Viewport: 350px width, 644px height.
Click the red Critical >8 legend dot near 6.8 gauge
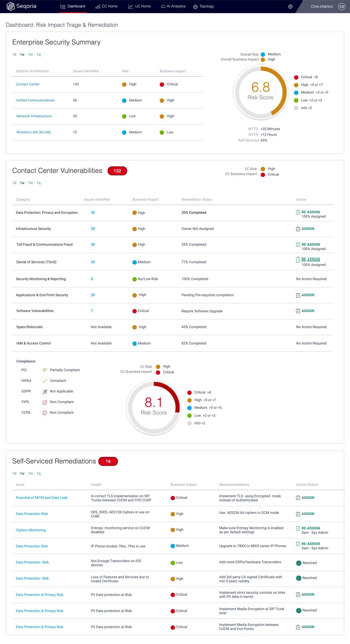pyautogui.click(x=296, y=77)
